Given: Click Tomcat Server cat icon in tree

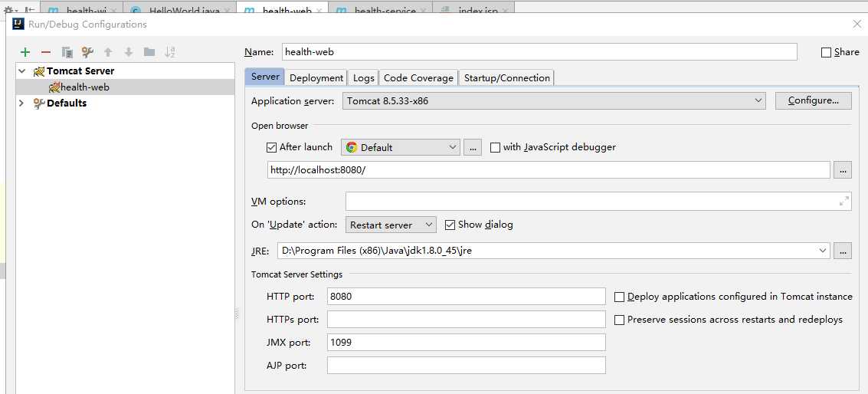Looking at the screenshot, I should click(x=39, y=71).
